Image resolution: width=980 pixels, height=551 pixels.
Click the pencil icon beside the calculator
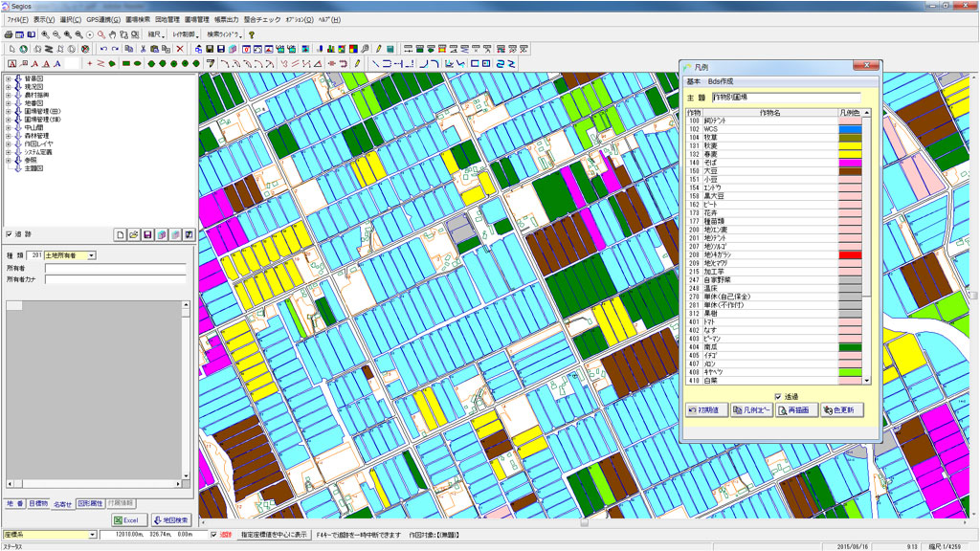pos(379,49)
